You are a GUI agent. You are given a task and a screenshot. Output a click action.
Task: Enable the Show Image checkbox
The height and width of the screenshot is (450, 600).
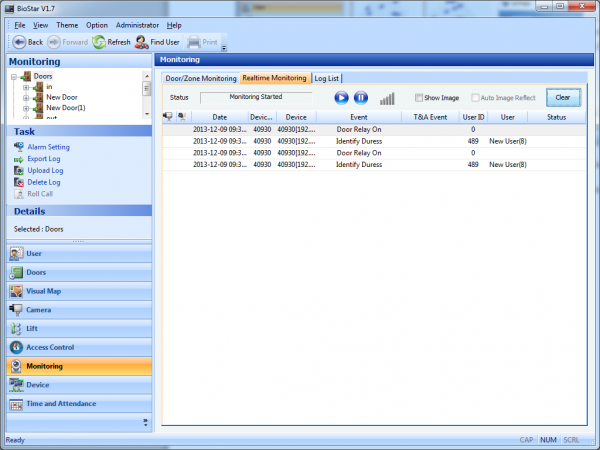click(x=420, y=97)
